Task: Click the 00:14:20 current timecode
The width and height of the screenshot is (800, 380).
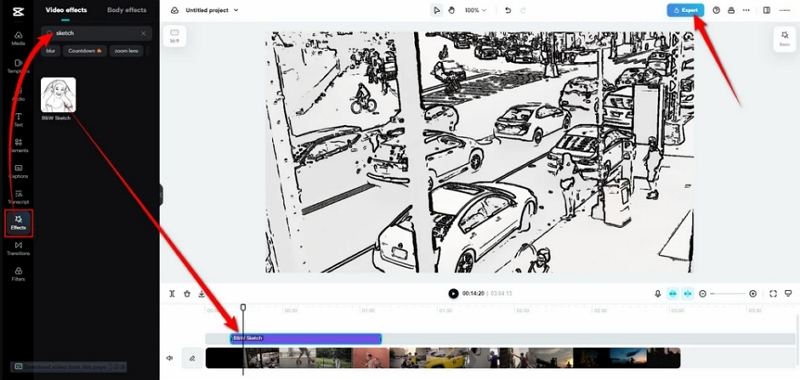Action: (473, 293)
